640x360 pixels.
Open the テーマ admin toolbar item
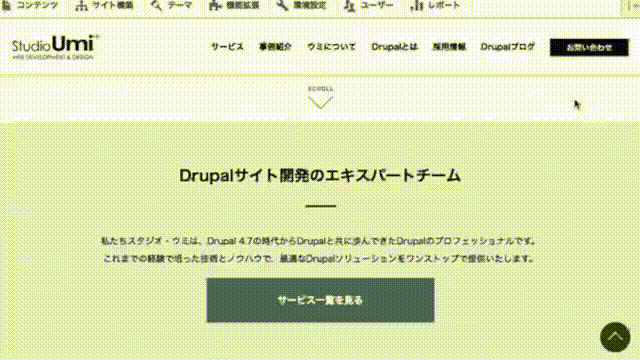point(171,6)
